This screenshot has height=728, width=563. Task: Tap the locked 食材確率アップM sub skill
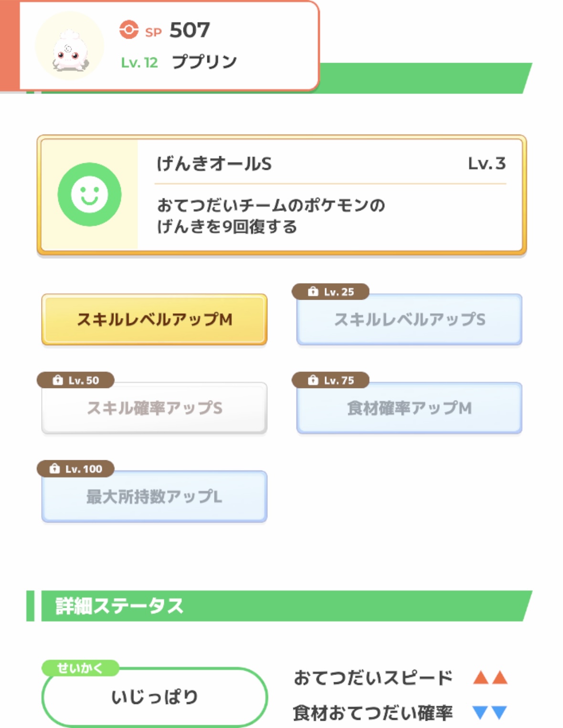(409, 408)
